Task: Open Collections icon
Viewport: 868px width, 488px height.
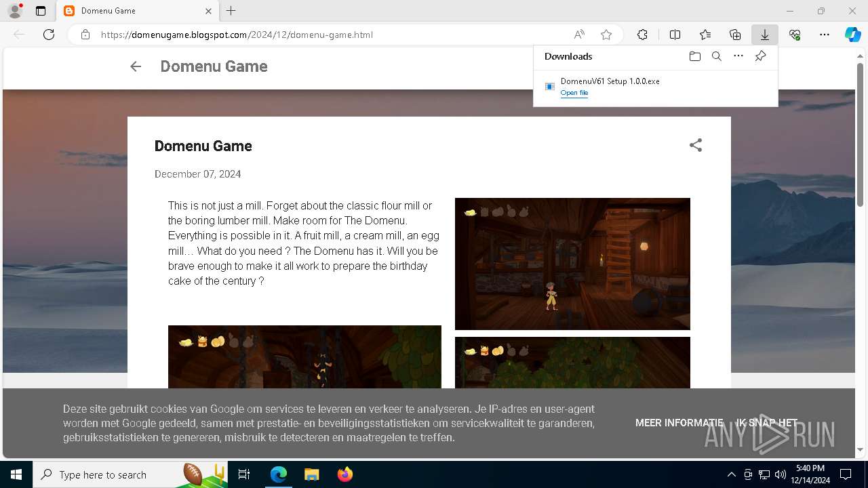Action: pos(735,35)
